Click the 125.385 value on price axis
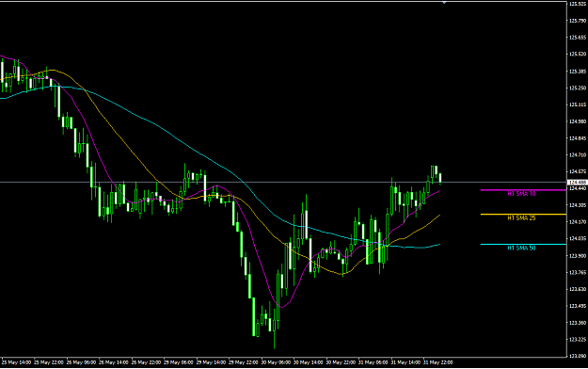Image resolution: width=588 pixels, height=369 pixels. click(x=578, y=72)
